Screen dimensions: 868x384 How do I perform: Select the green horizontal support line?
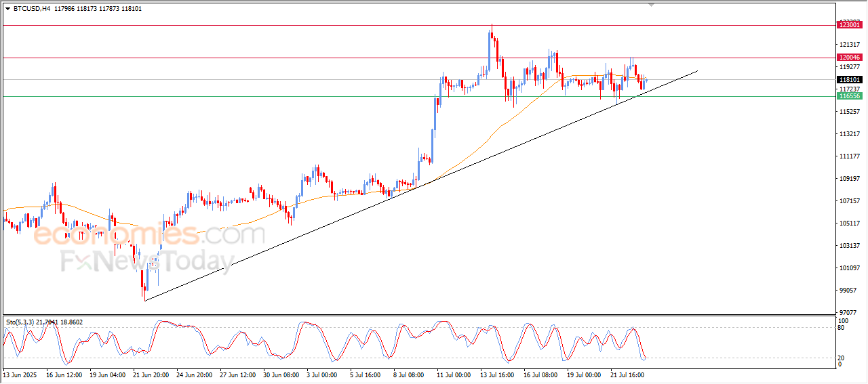pyautogui.click(x=419, y=96)
